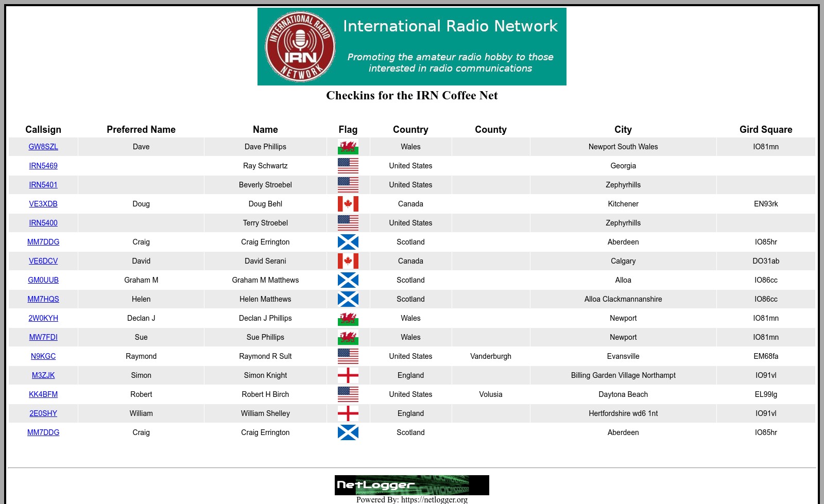824x504 pixels.
Task: Click the US flag beside Robert H Birch
Action: 348,394
